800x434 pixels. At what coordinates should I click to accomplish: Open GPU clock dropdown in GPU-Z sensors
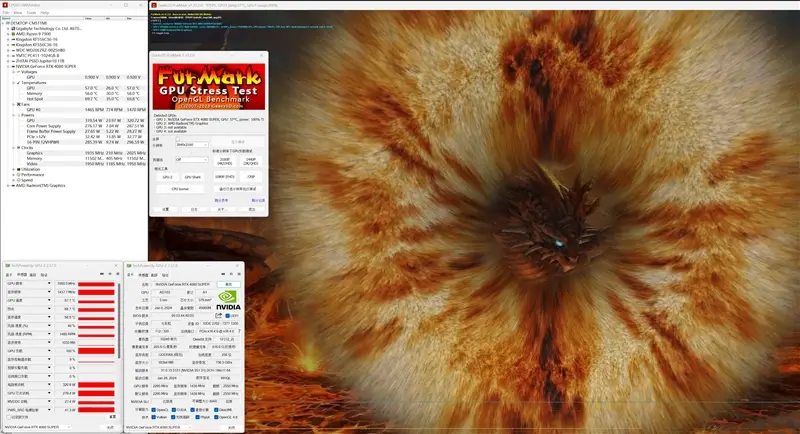tap(49, 283)
